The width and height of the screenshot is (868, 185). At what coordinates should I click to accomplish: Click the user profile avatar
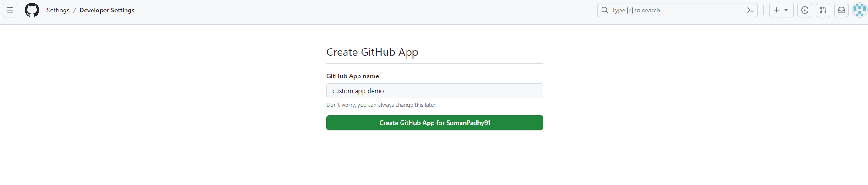pos(859,10)
